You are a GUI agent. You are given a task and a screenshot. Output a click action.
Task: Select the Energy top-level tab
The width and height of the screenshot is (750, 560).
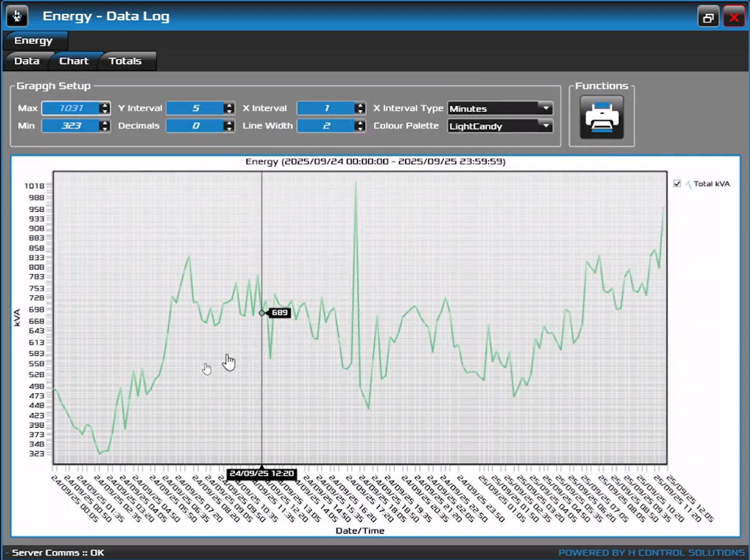point(33,41)
